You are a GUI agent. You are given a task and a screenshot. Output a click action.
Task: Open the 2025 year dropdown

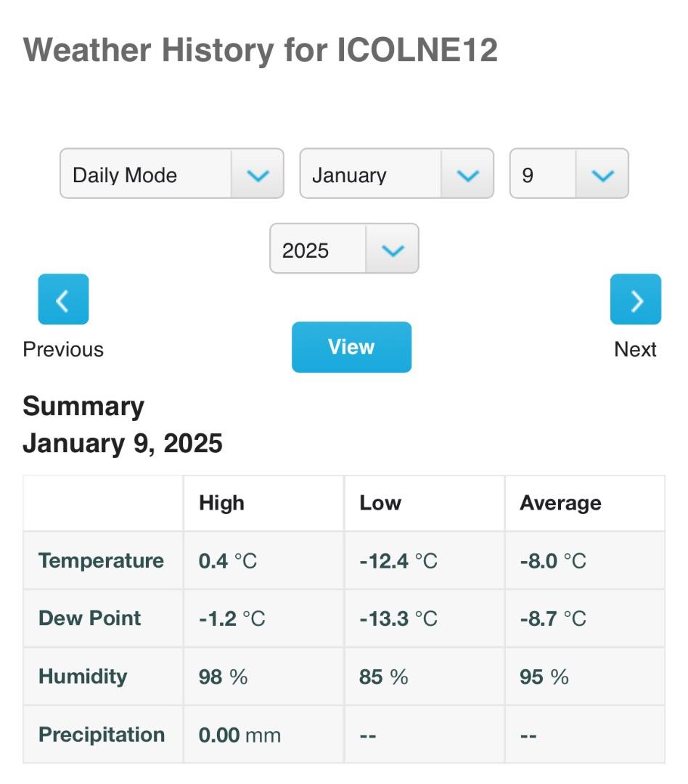(344, 249)
